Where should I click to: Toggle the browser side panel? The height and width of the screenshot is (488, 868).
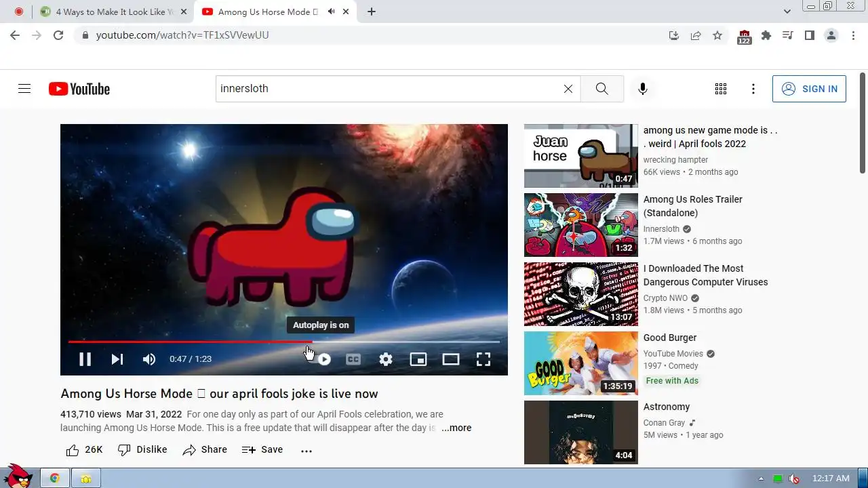810,35
